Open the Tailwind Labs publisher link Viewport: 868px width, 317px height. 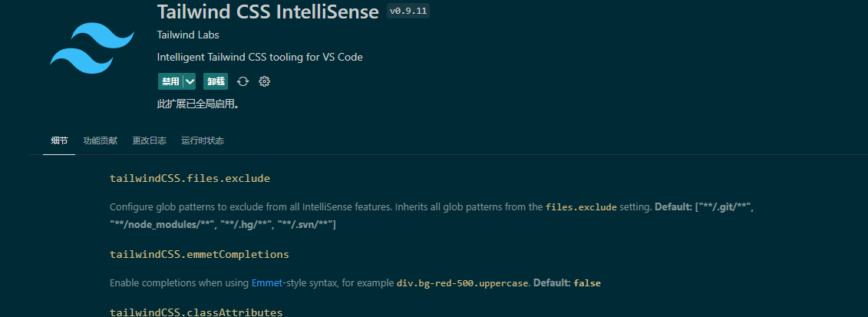pyautogui.click(x=183, y=35)
